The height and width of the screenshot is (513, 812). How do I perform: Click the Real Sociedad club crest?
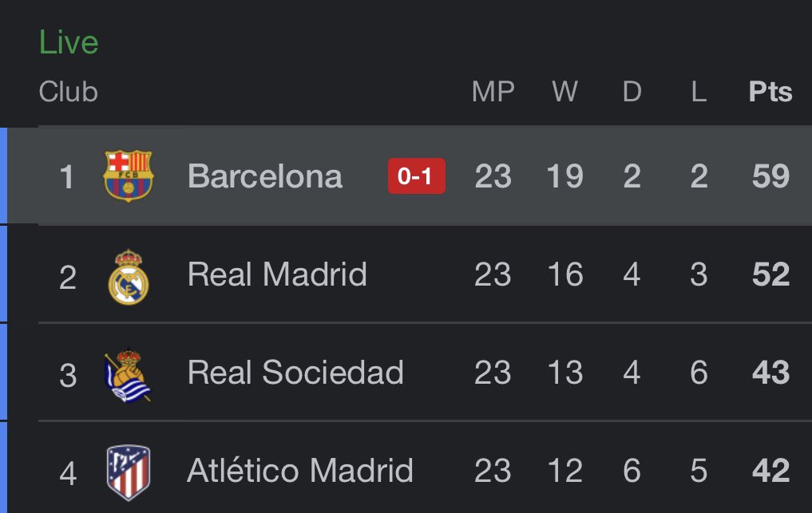pyautogui.click(x=128, y=373)
